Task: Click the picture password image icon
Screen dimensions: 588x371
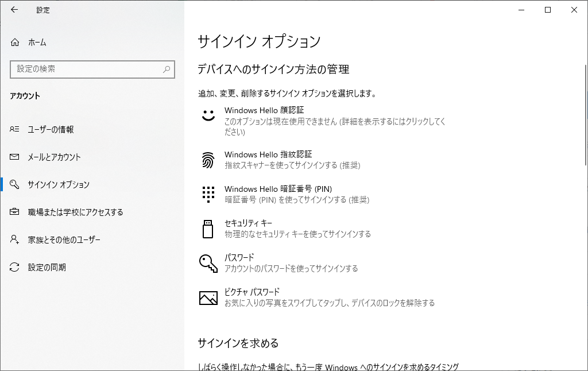Action: (x=208, y=297)
